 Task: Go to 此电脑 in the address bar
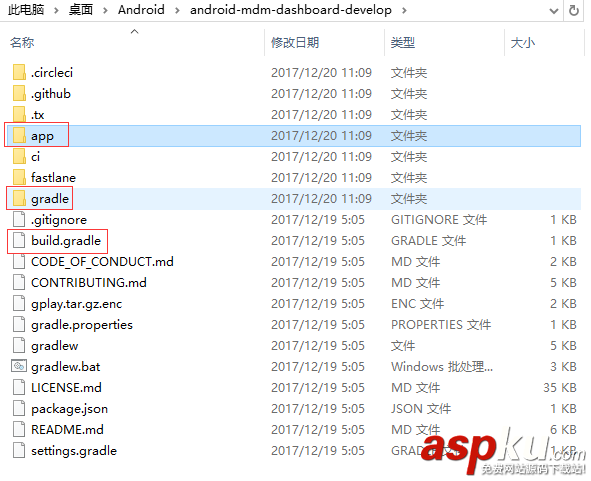pos(26,10)
